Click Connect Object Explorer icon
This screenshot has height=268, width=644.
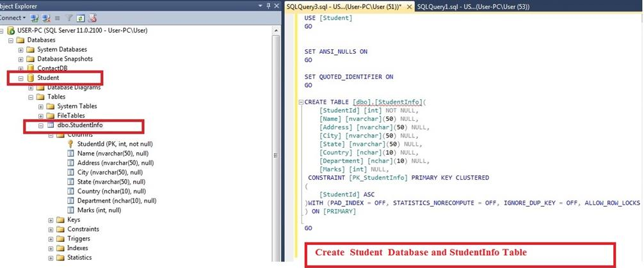[35, 18]
